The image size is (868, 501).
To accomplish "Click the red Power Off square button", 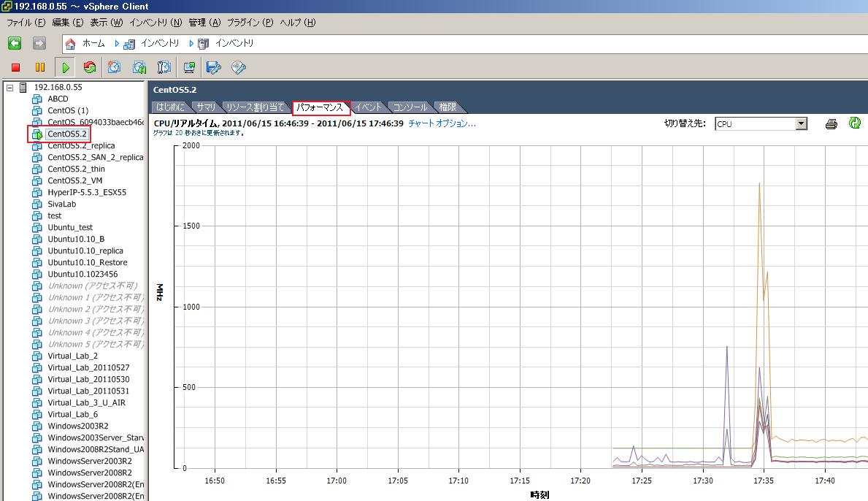I will [x=15, y=67].
